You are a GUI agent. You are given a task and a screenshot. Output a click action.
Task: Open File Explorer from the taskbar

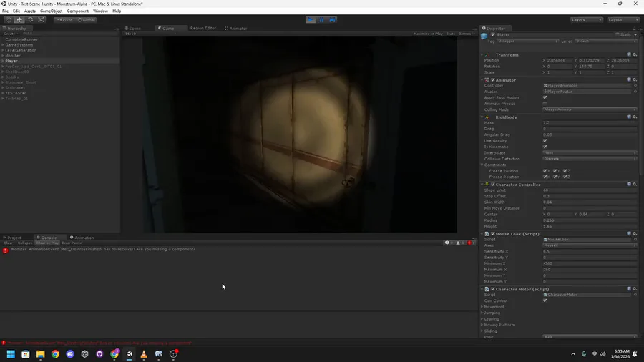40,354
